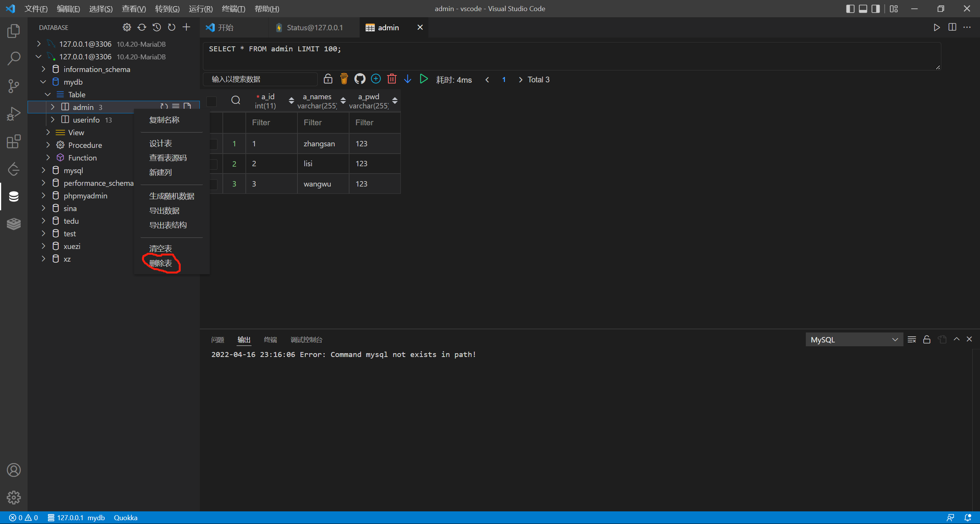Choose 删除表 from the context menu
This screenshot has width=980, height=524.
click(160, 264)
